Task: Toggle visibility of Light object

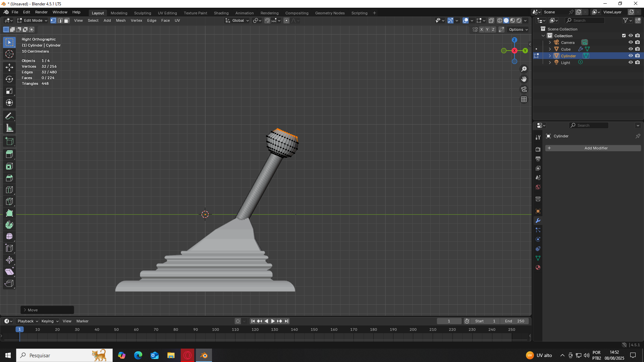Action: click(x=631, y=62)
